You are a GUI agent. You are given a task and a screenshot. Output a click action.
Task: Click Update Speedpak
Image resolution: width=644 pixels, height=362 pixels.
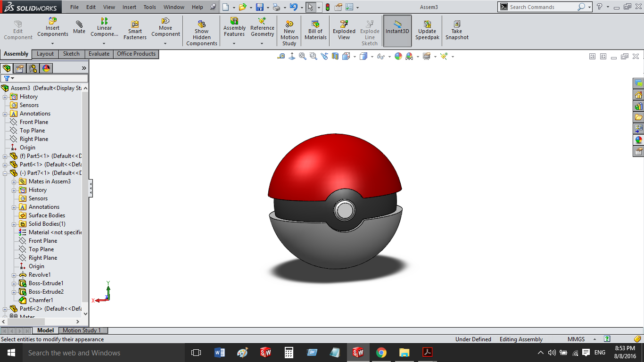(x=427, y=31)
